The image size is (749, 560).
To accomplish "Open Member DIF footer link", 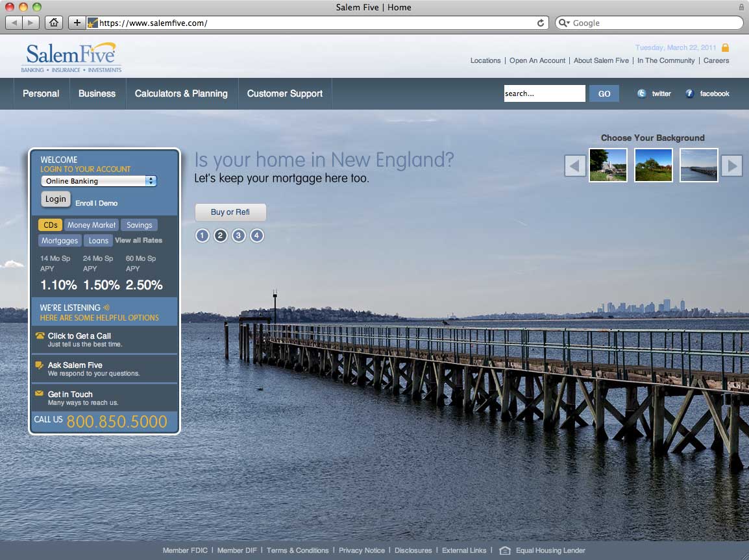I will (x=237, y=550).
